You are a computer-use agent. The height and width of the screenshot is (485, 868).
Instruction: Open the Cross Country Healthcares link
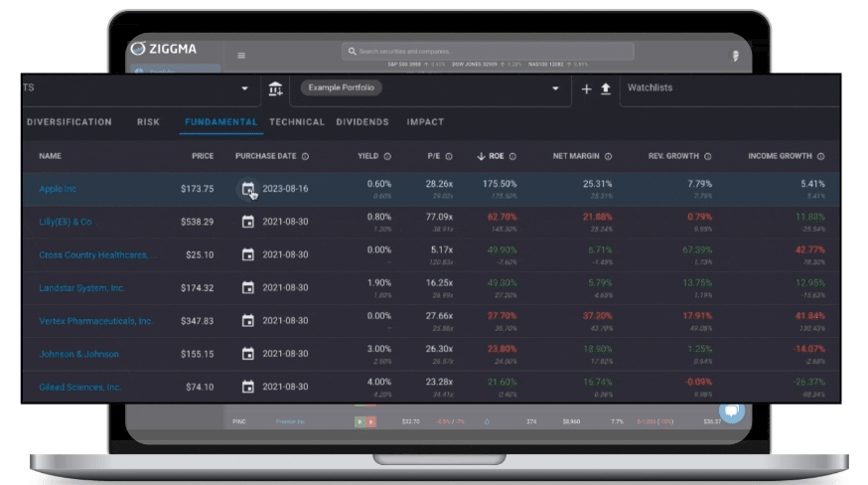point(98,255)
